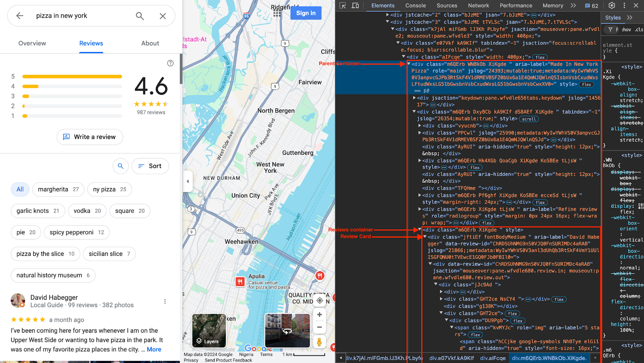Filter reviews by 'spicy pepperoni'

pos(77,232)
